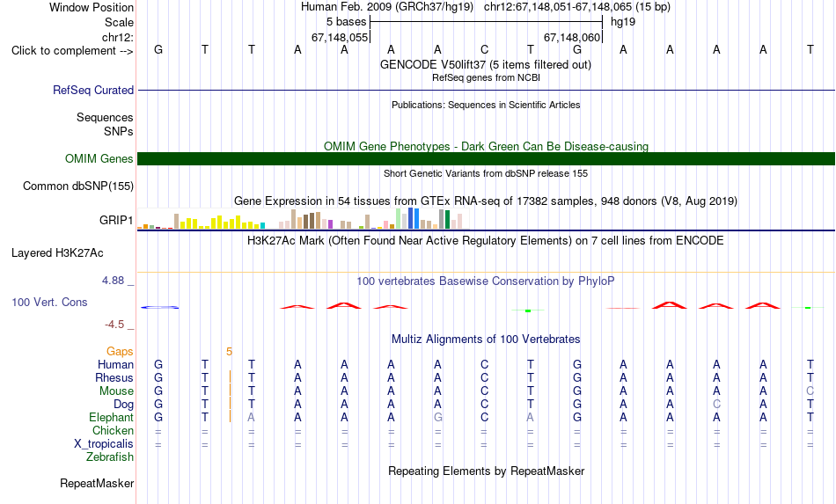Click 'Short Genetic Variants from dbSNP release 155'

tap(486, 173)
